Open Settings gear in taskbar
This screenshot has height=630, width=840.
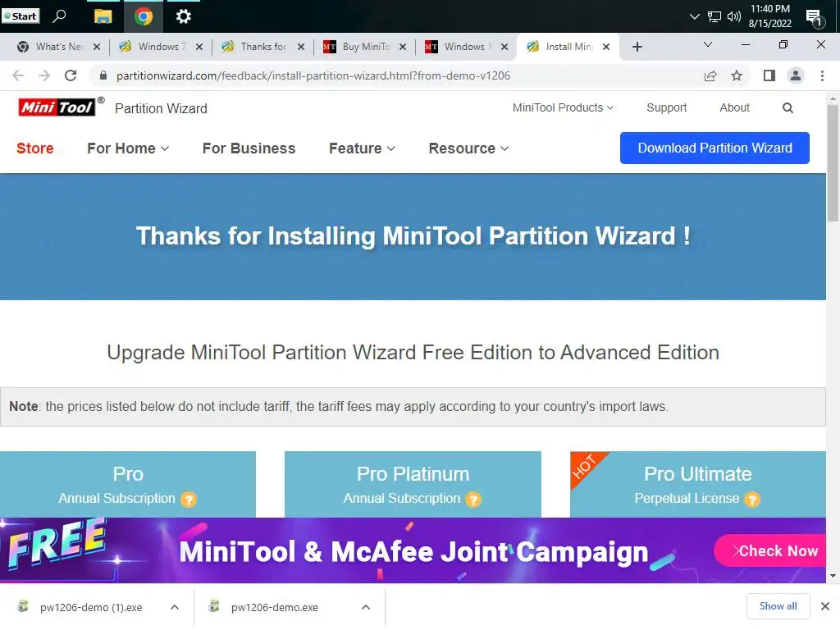[x=183, y=16]
